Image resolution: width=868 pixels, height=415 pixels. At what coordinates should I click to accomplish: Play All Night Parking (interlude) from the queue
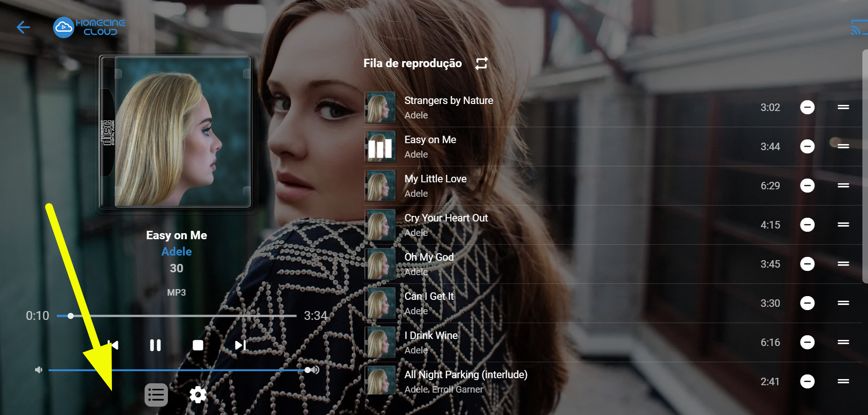click(466, 375)
